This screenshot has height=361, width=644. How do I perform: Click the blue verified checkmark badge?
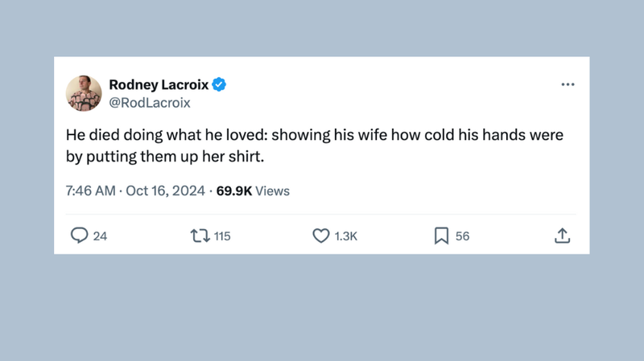[219, 84]
